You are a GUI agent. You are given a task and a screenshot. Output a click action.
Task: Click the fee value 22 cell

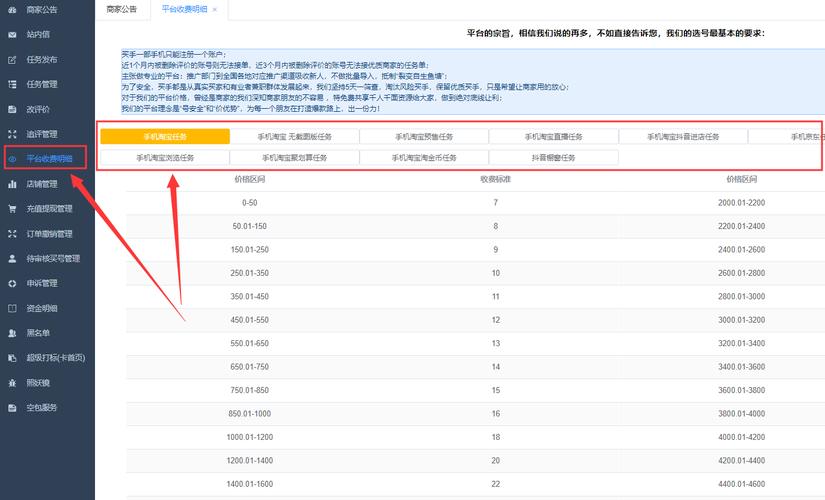pyautogui.click(x=496, y=484)
